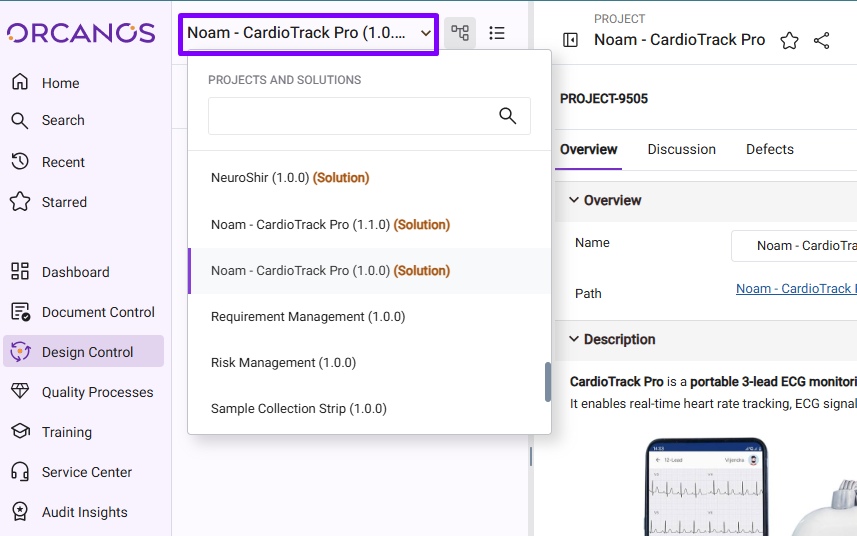Click the tree view icon in toolbar
This screenshot has height=536, width=857.
[x=460, y=33]
